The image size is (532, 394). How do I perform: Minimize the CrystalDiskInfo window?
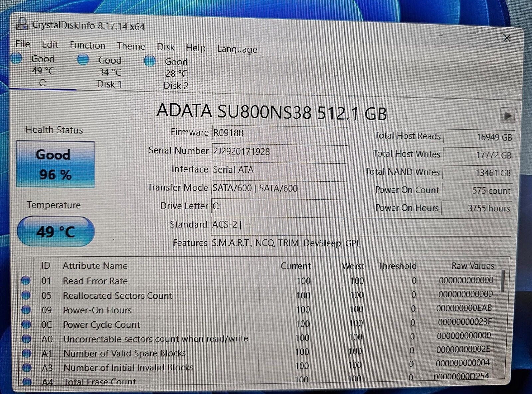[x=439, y=35]
